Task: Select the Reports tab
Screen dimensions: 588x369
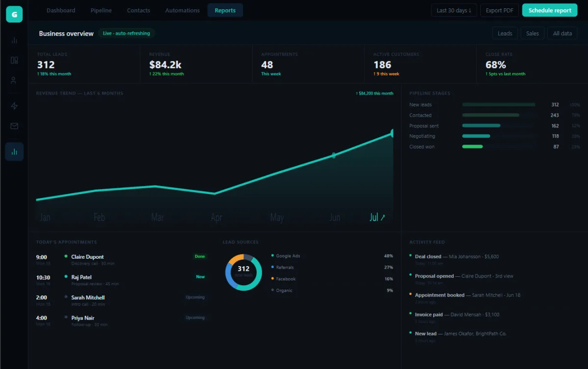Action: point(225,10)
